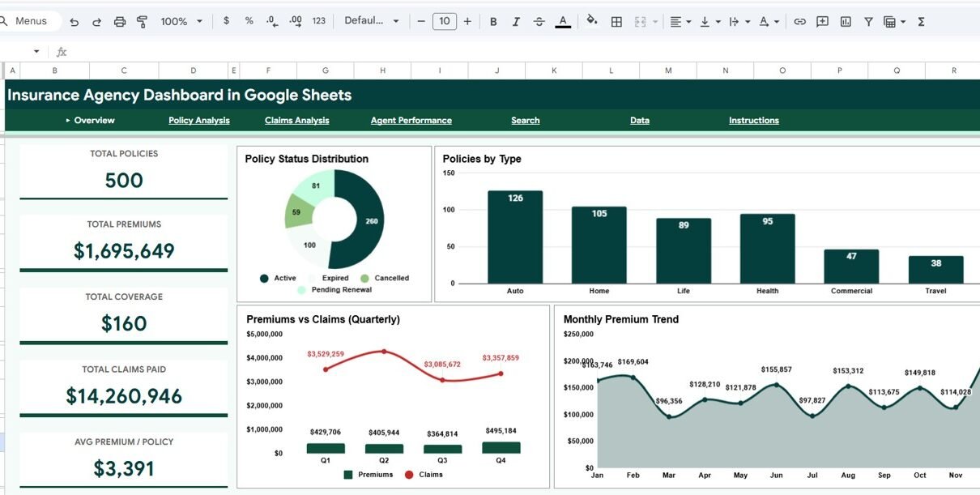Toggle the Create a filter button

point(868,22)
